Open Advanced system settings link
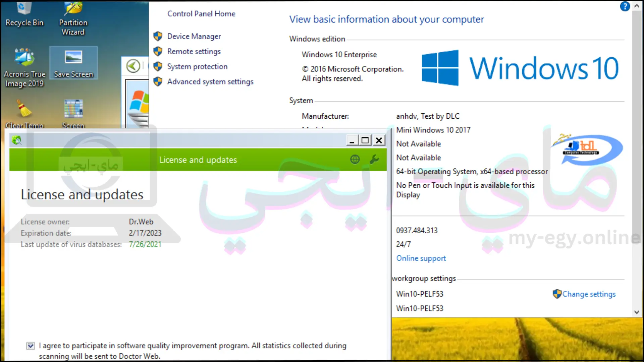The image size is (644, 362). [210, 81]
